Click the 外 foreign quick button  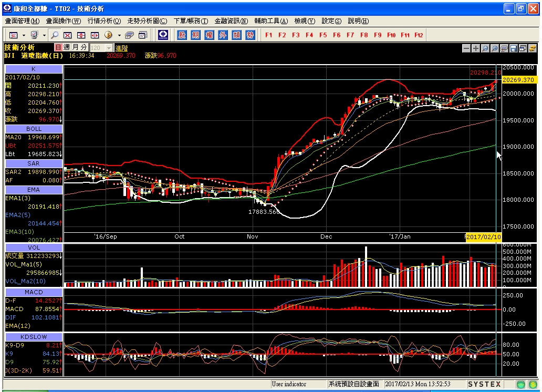click(223, 35)
